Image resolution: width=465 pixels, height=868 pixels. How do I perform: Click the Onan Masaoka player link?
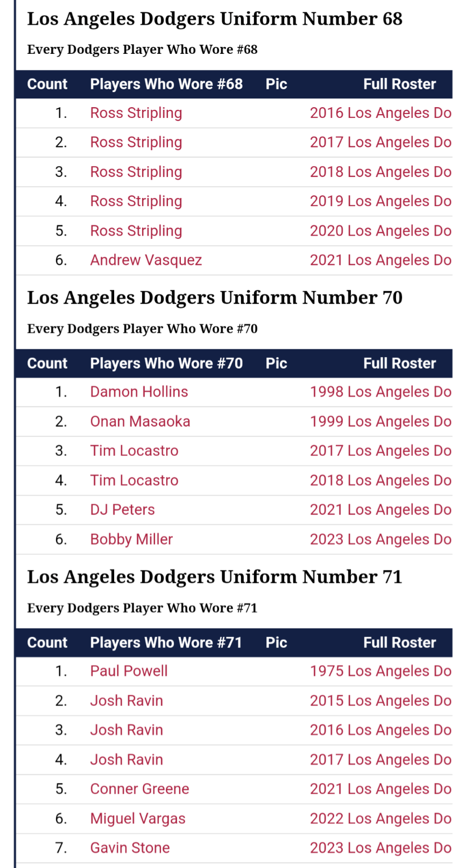click(x=140, y=421)
